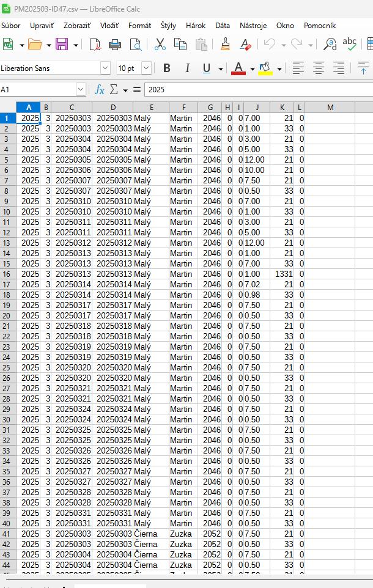This screenshot has width=373, height=588.
Task: Toggle italic formatting
Action: [x=187, y=68]
